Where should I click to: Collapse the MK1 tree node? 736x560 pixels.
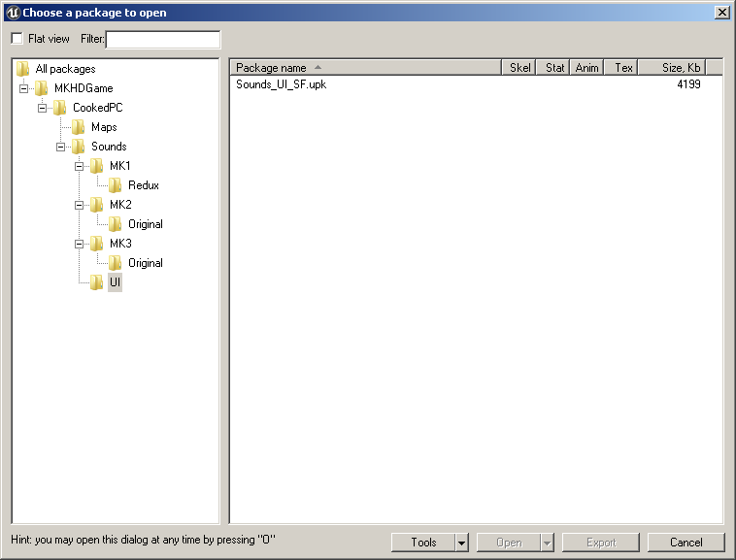(79, 167)
